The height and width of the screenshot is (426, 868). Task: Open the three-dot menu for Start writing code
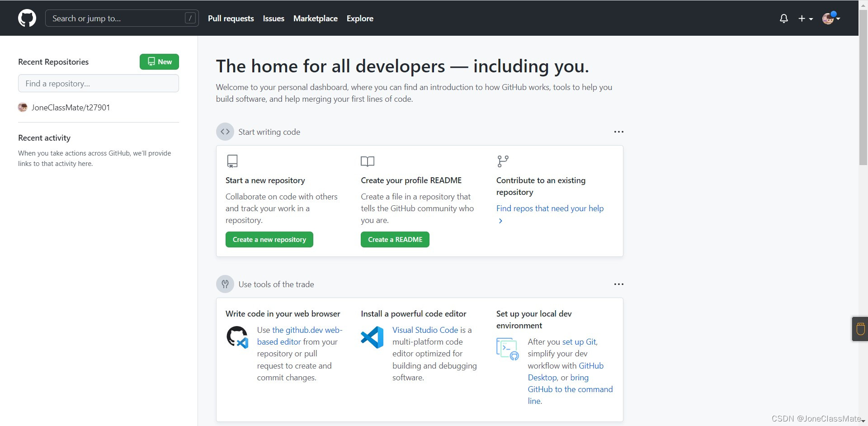click(x=619, y=132)
